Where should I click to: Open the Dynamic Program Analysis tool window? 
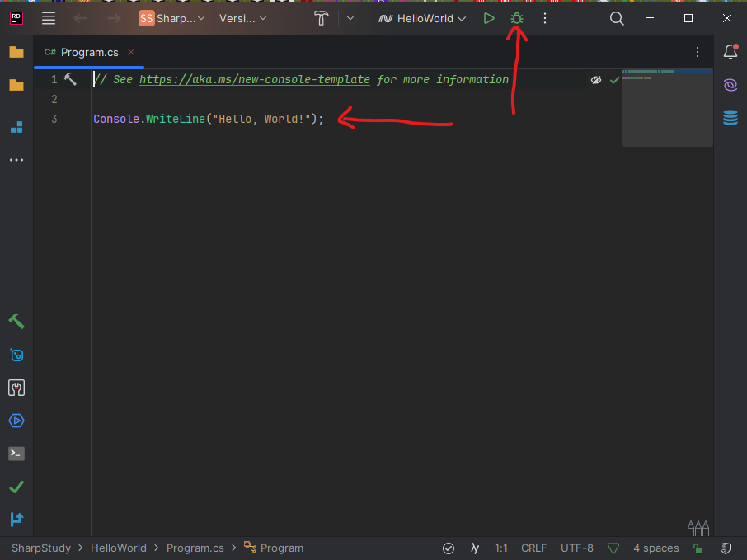(x=16, y=355)
